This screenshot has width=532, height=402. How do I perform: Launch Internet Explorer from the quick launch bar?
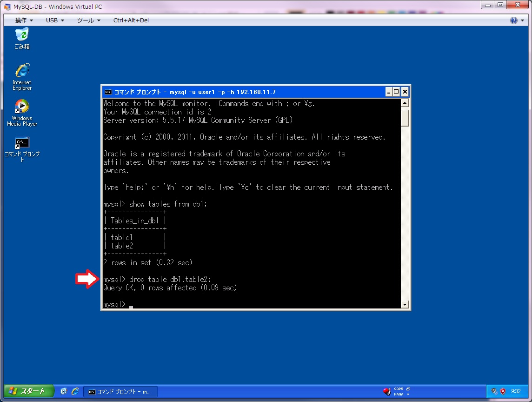click(x=75, y=391)
